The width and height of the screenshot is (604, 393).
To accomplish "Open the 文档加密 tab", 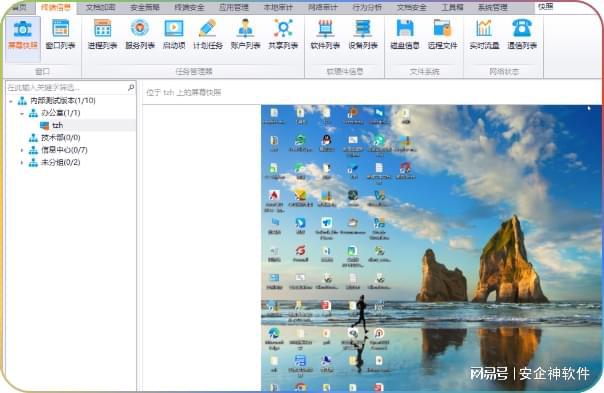I will (101, 7).
